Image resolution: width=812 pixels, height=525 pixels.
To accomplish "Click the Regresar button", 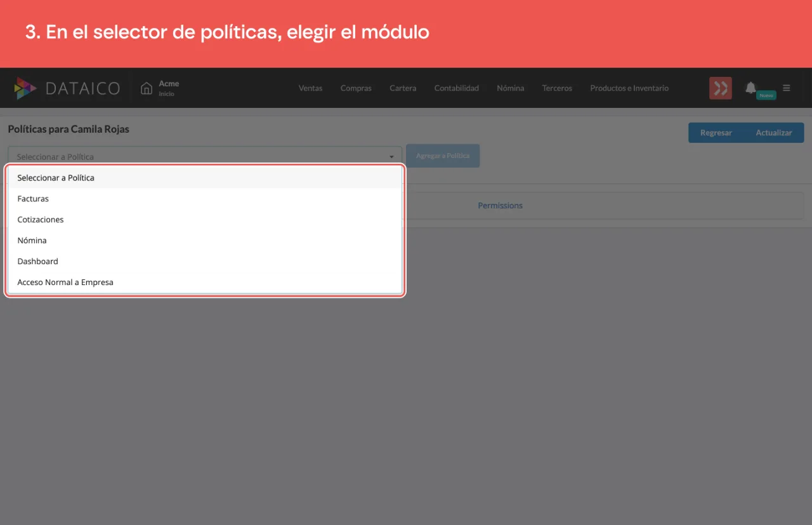I will pyautogui.click(x=716, y=133).
